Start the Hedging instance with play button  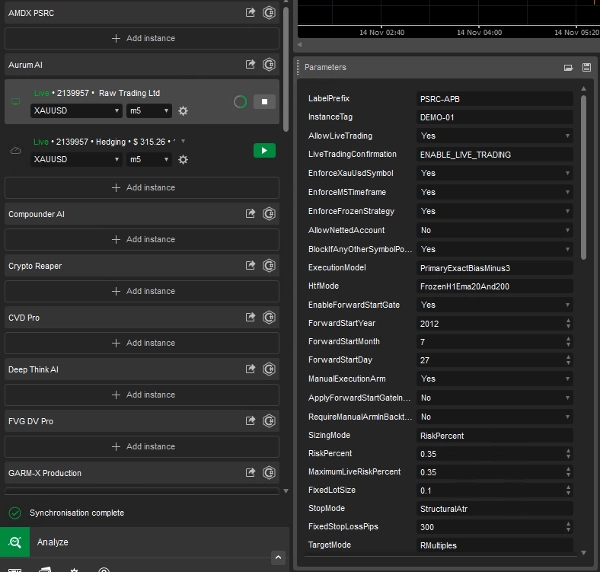click(264, 151)
